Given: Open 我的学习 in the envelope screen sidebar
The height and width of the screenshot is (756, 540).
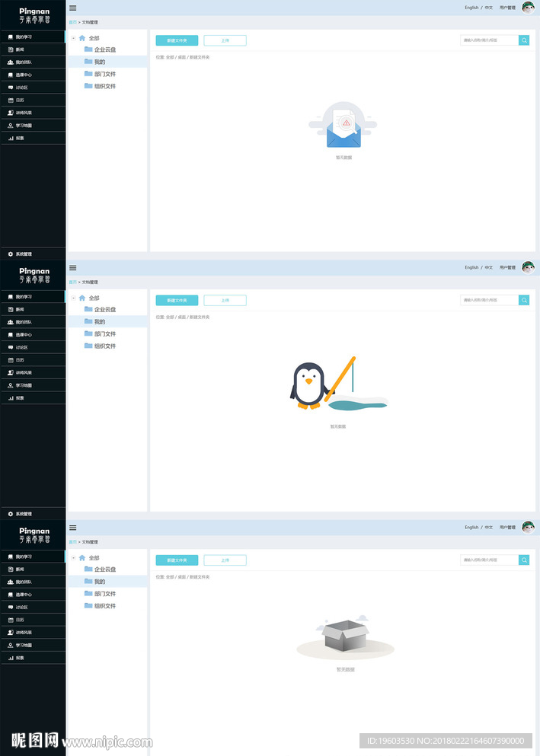Looking at the screenshot, I should pyautogui.click(x=32, y=37).
